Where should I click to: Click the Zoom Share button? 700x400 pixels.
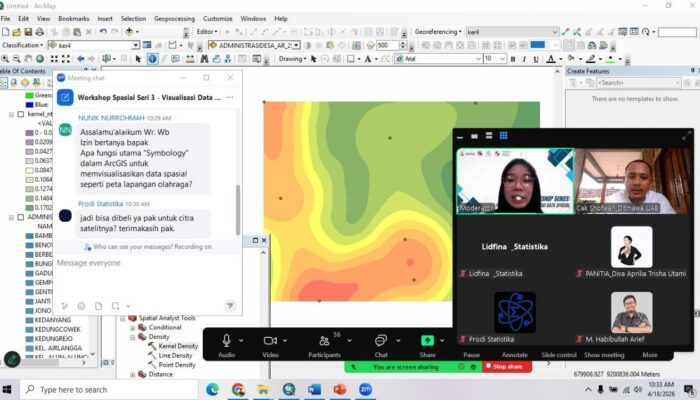point(427,346)
